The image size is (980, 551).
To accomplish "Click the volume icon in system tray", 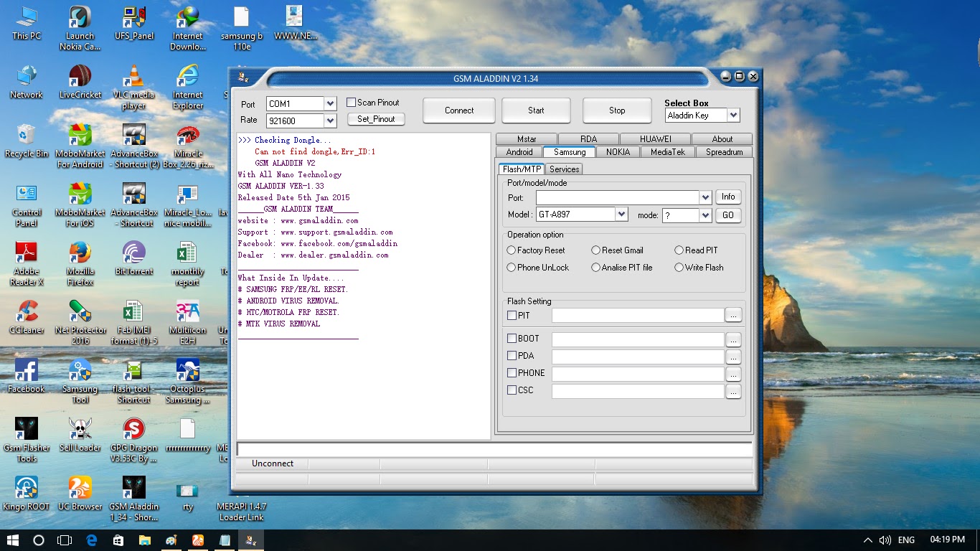I will pyautogui.click(x=885, y=540).
